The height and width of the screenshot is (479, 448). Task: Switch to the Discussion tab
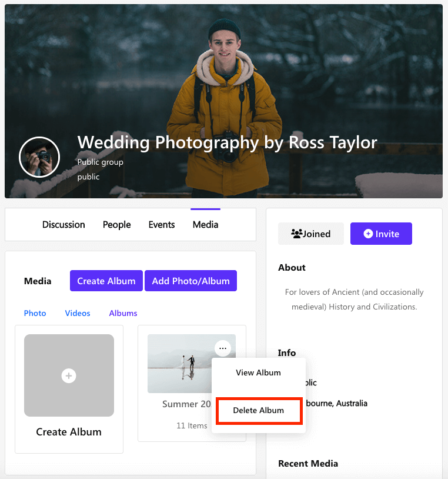click(63, 225)
